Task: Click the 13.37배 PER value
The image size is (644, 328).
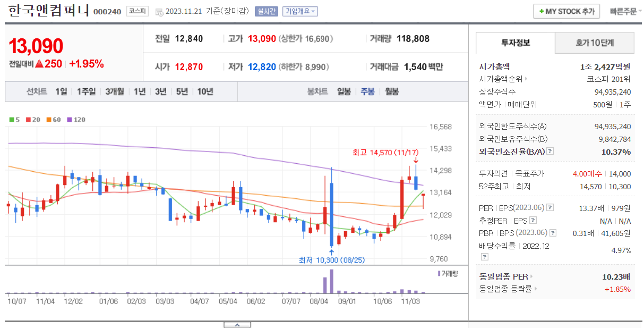Action: pos(591,208)
